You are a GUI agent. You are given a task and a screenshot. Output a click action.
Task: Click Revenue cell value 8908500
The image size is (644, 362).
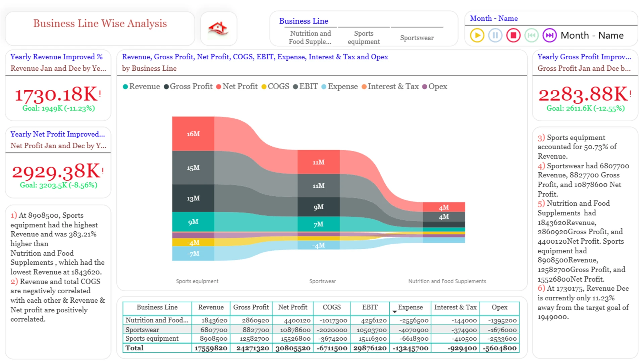214,339
